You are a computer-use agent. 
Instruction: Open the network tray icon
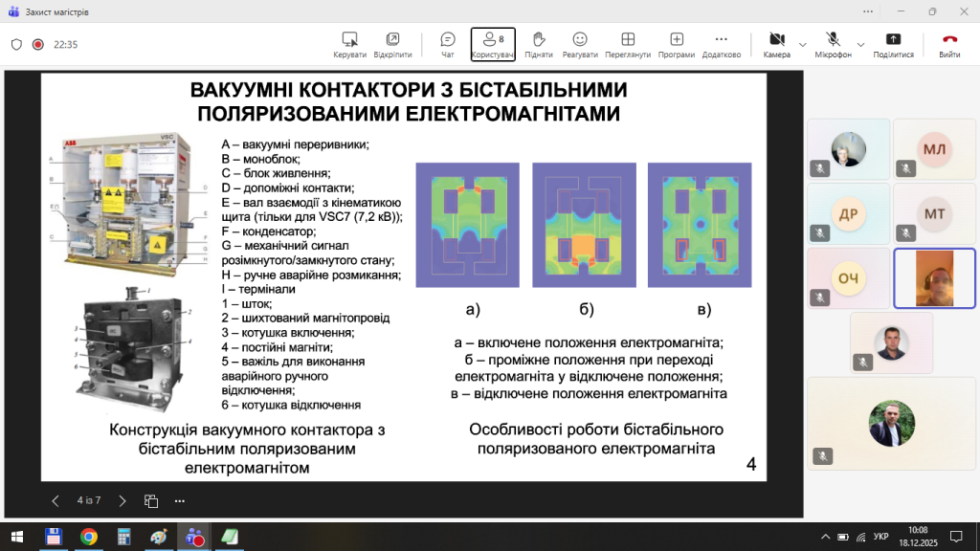861,537
